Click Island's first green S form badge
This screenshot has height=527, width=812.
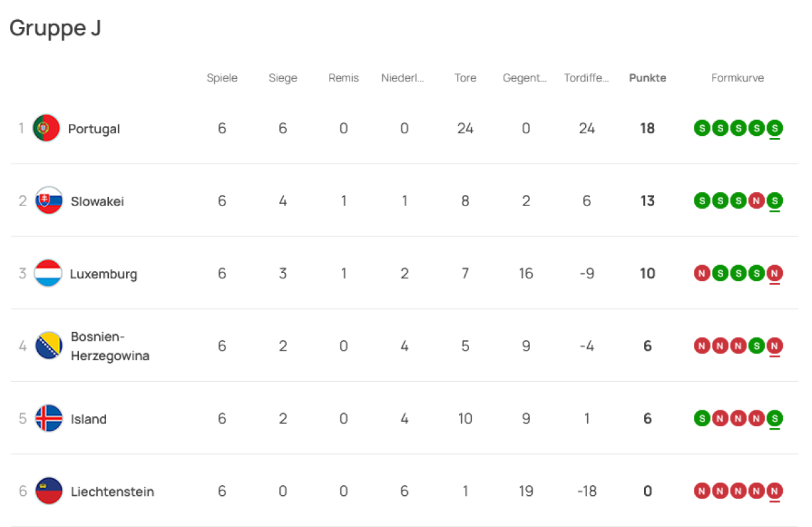[x=702, y=418]
